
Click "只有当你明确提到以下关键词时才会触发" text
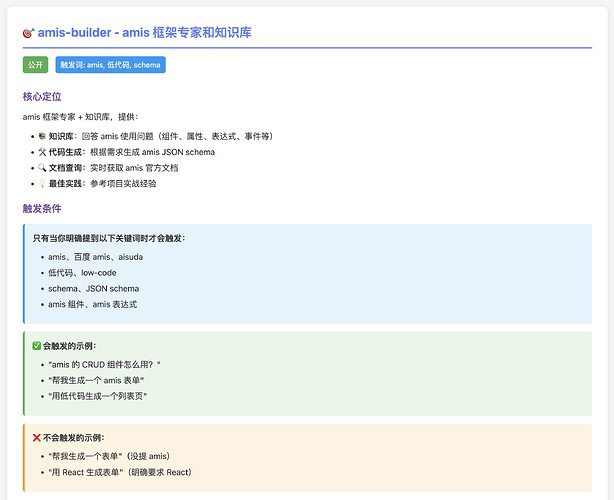pyautogui.click(x=109, y=238)
